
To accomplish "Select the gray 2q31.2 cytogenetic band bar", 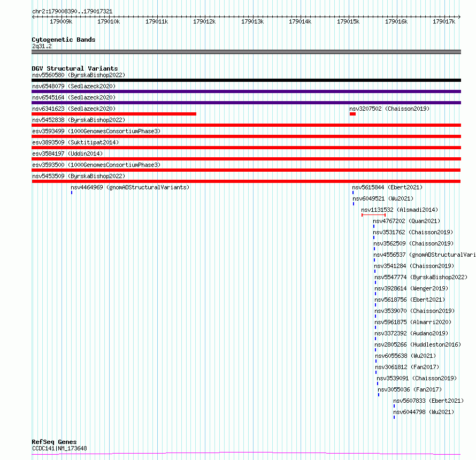I will pos(246,52).
